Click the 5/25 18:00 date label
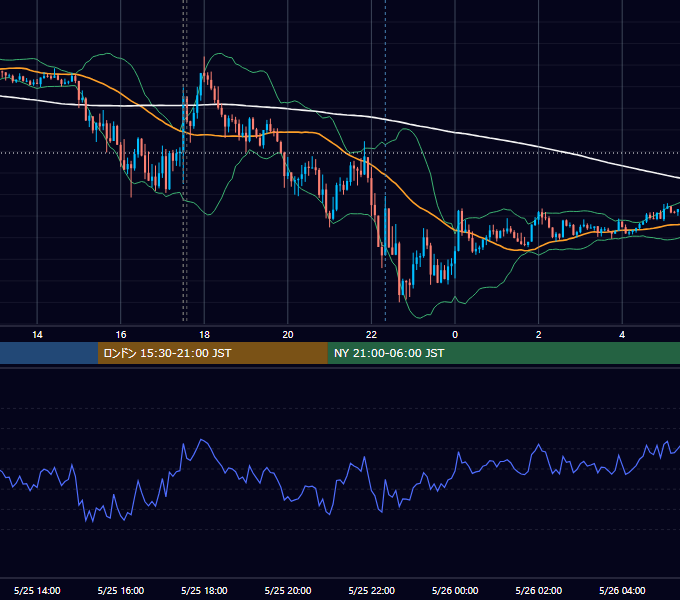The image size is (680, 600). pos(204,590)
